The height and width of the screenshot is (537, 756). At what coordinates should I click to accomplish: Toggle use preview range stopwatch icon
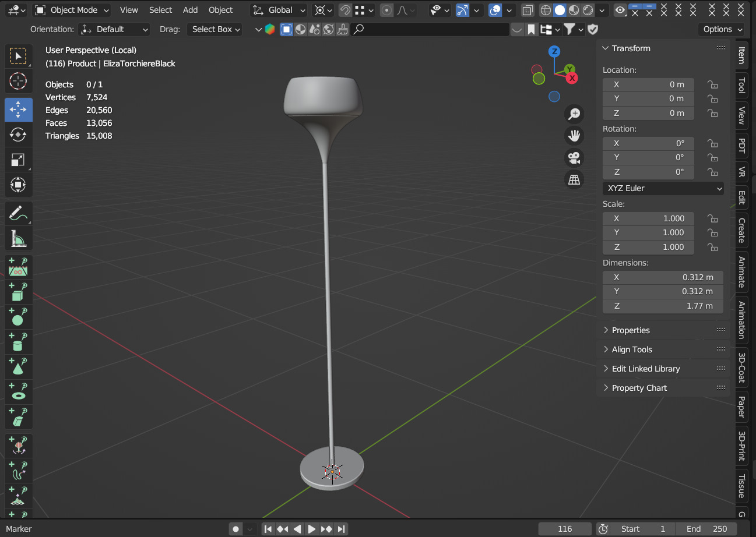coord(603,529)
